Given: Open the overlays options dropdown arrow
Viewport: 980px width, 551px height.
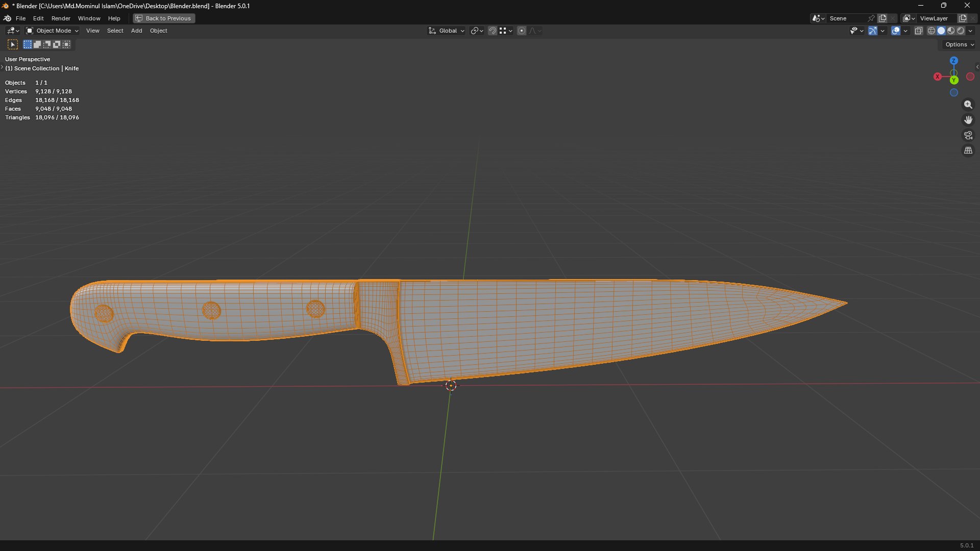Looking at the screenshot, I should pos(905,31).
